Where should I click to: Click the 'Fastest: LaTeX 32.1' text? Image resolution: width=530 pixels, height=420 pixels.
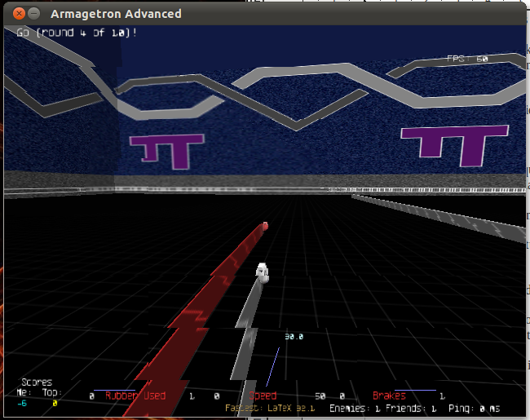(x=270, y=408)
